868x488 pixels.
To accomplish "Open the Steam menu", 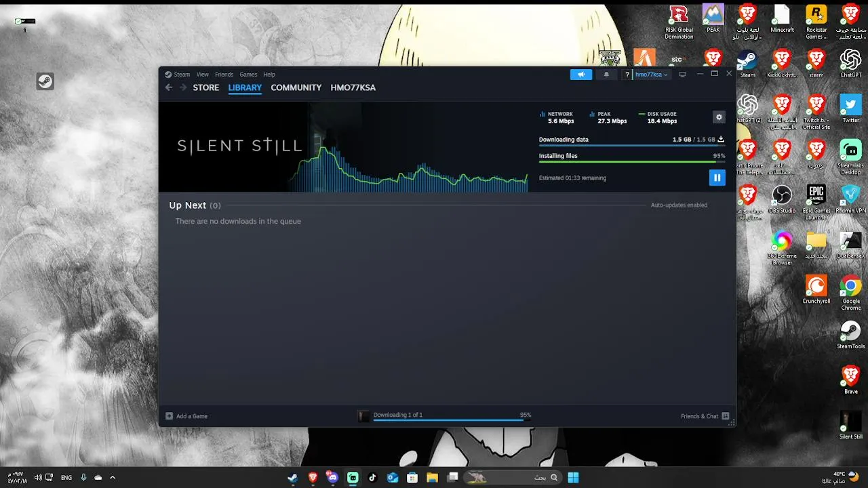I will coord(178,75).
